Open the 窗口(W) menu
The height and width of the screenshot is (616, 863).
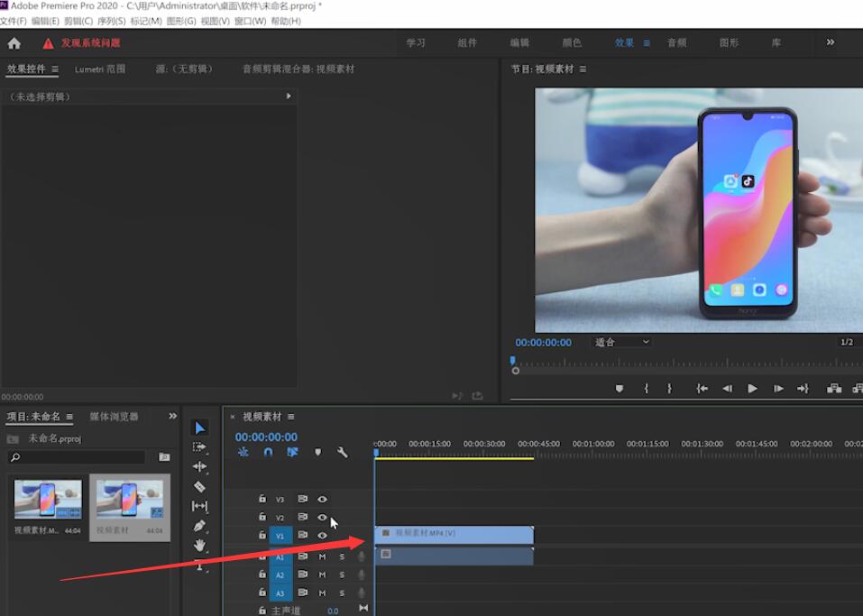(x=250, y=21)
